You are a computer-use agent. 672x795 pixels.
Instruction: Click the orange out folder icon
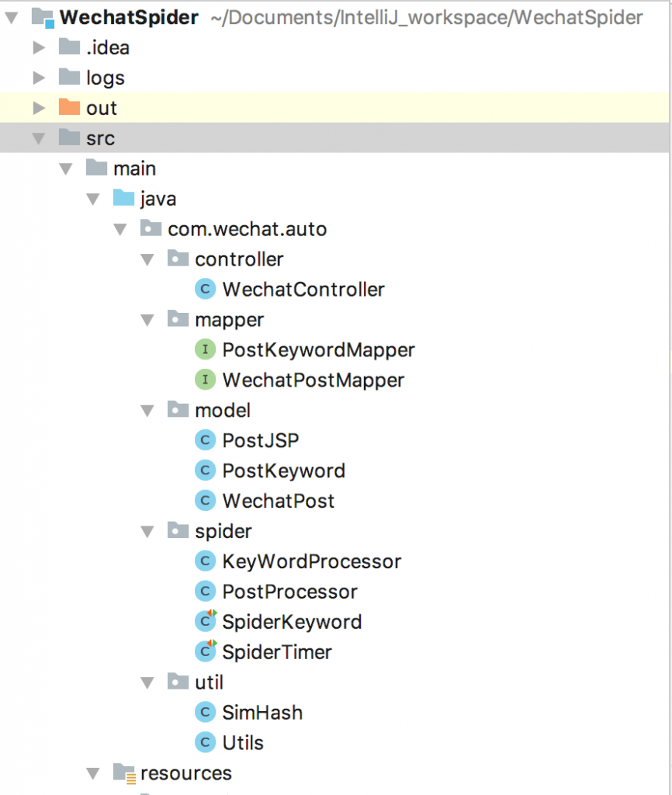tap(70, 108)
